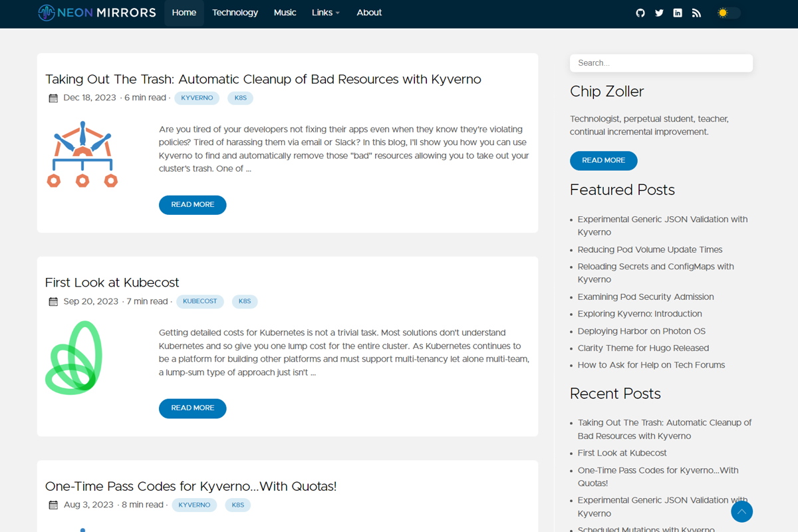The width and height of the screenshot is (798, 532).
Task: Open featured post Deploying Harbor on Photon OS
Action: (641, 331)
